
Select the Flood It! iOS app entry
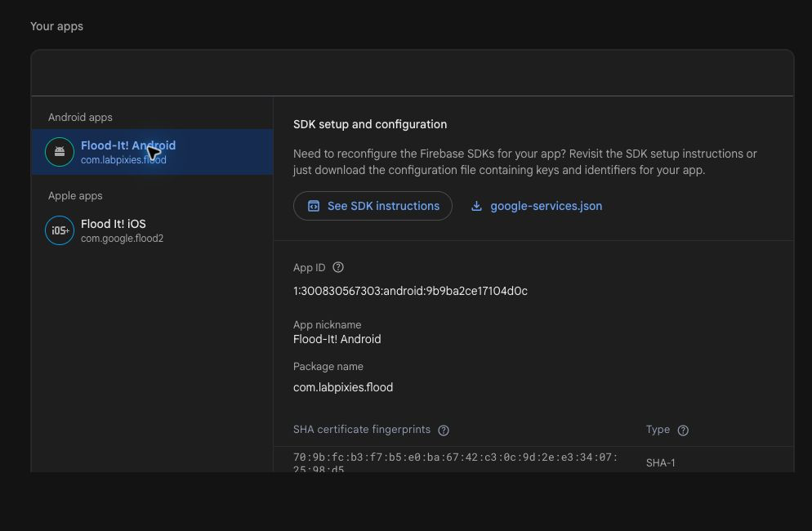(152, 230)
